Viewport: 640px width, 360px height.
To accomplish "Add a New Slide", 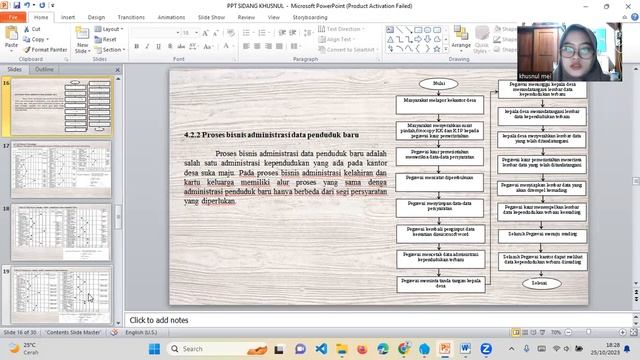I will pos(82,40).
